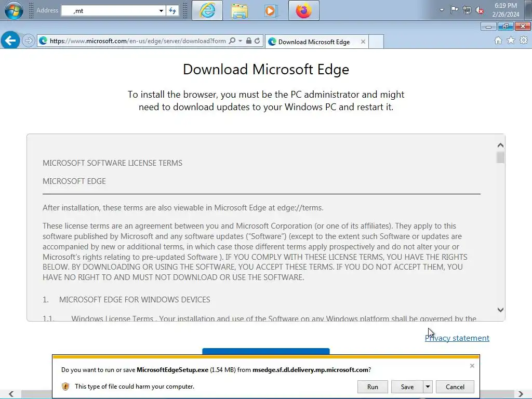Focus the taskbar Address input field
Screen dimensions: 532x399
click(109, 10)
